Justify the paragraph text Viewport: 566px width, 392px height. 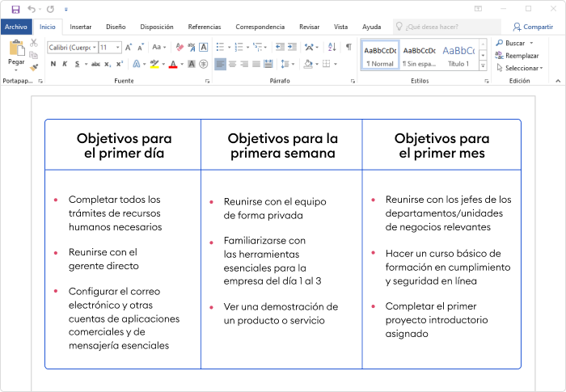point(256,64)
